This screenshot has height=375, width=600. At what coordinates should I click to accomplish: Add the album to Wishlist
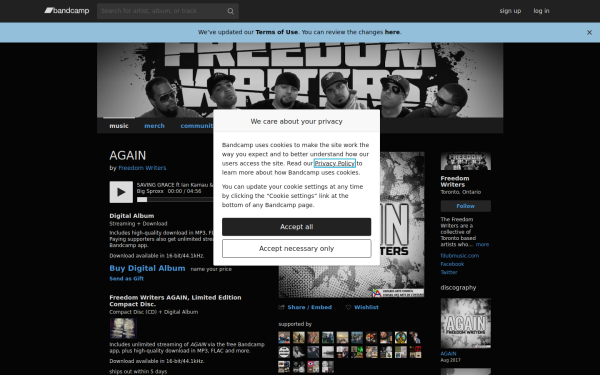tap(366, 307)
